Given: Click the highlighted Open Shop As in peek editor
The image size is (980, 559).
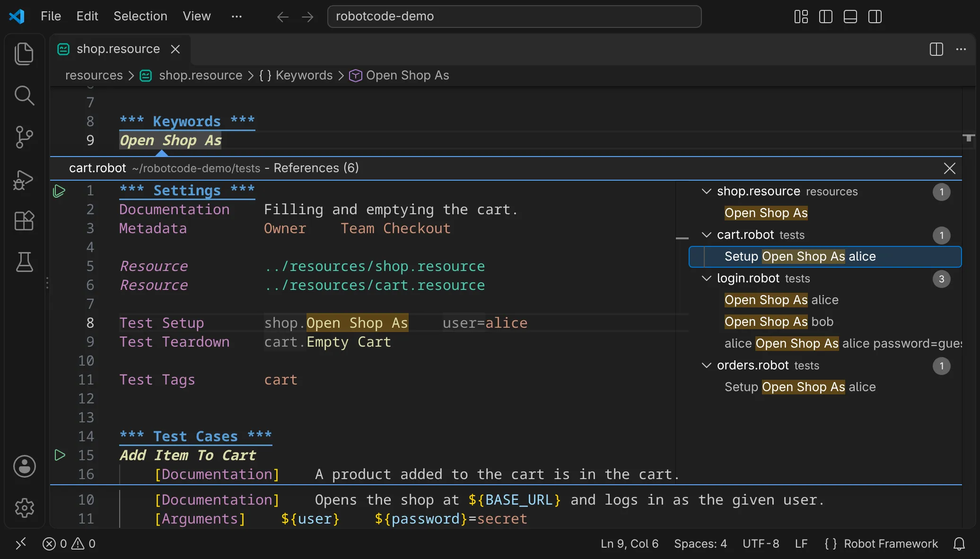Looking at the screenshot, I should [x=357, y=323].
